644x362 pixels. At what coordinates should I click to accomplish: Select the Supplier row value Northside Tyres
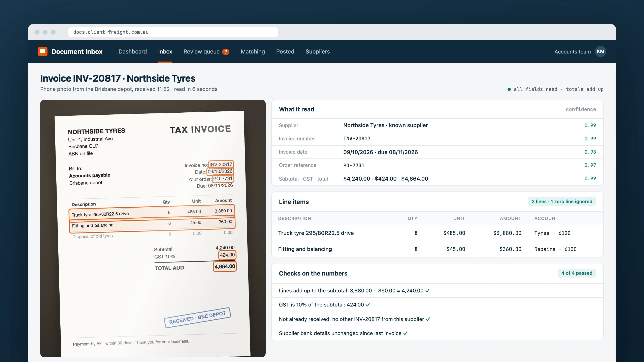[386, 125]
